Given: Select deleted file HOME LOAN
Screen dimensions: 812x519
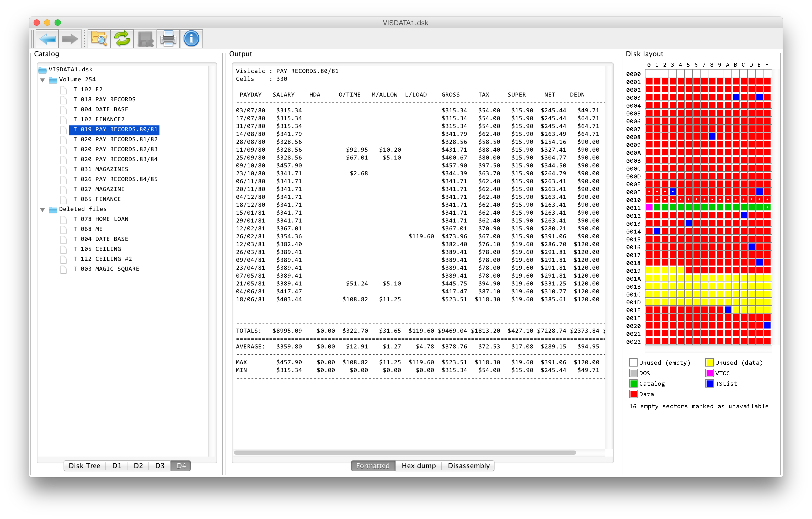Looking at the screenshot, I should (x=100, y=219).
